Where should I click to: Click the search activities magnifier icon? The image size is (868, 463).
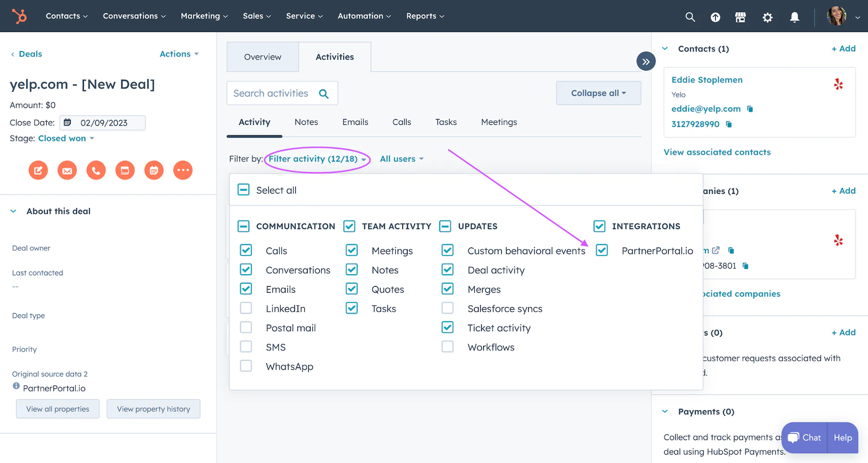[x=324, y=94]
